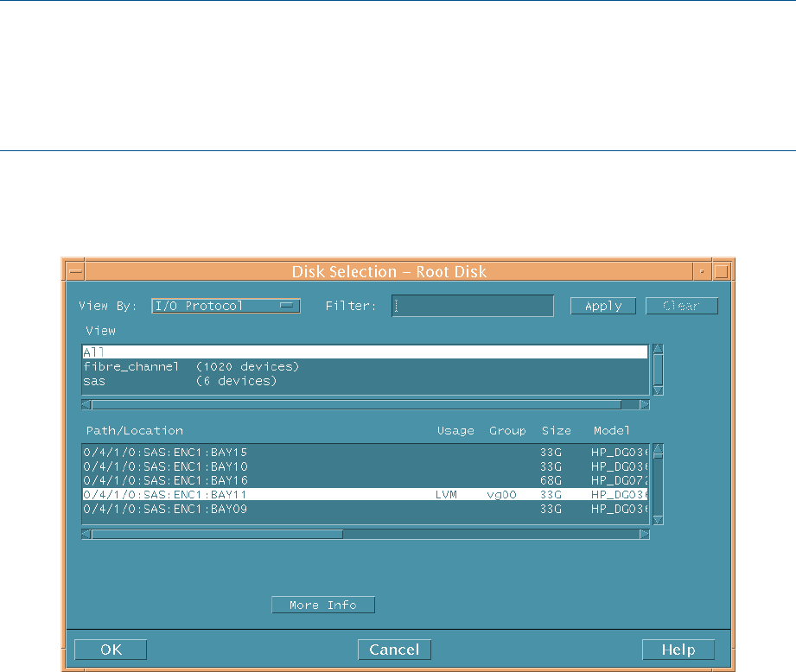The height and width of the screenshot is (672, 796).
Task: Click the Size column header
Action: 557,431
